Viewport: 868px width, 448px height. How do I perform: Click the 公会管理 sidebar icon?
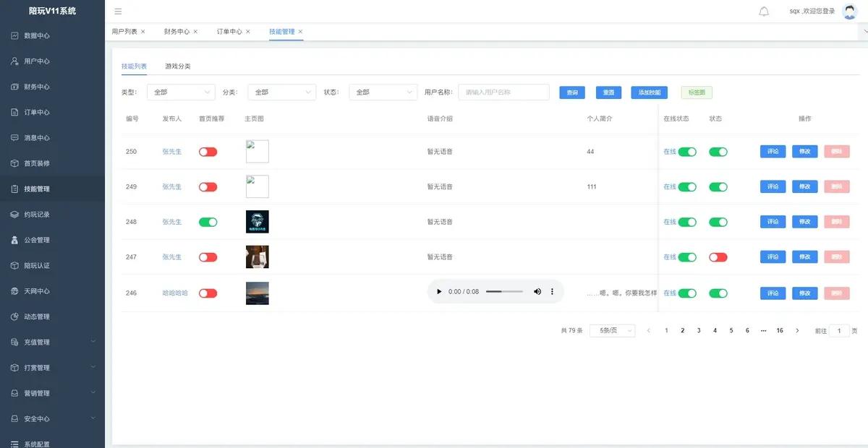click(14, 240)
